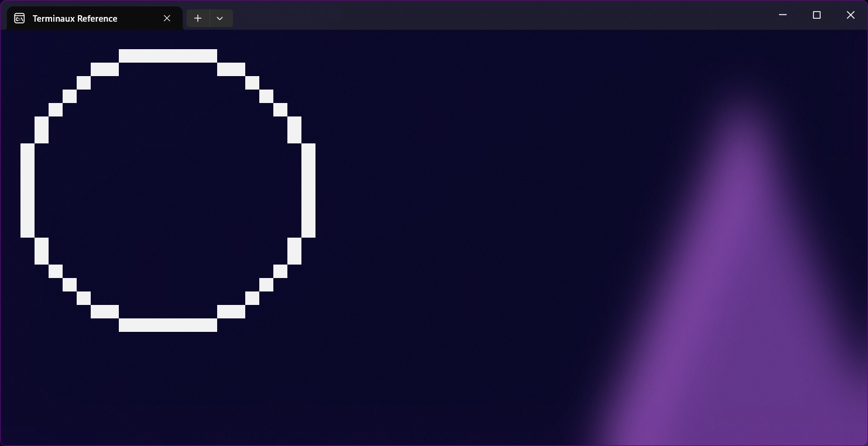Screen dimensions: 868x446
Task: Click the circle's upper-right diagonal pixel steps
Action: pyautogui.click(x=266, y=96)
